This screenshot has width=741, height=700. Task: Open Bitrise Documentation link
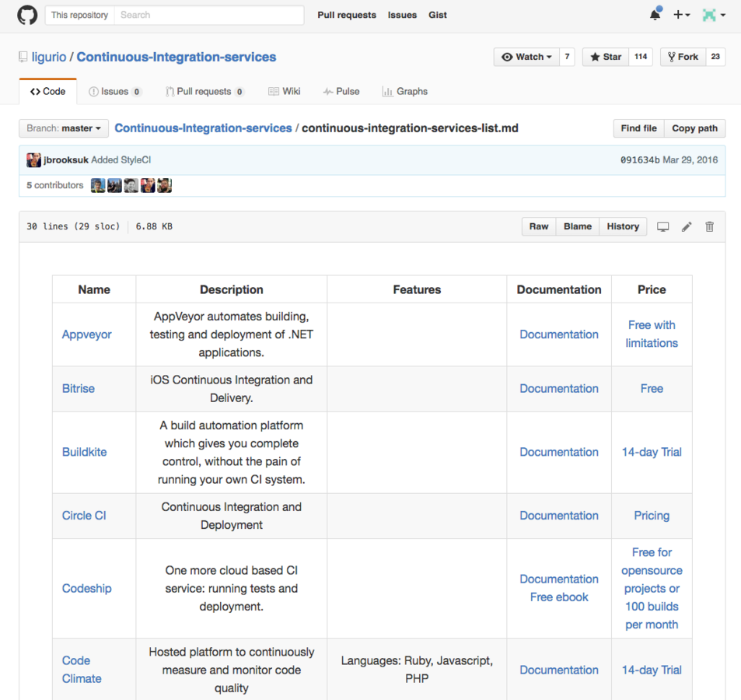(559, 389)
